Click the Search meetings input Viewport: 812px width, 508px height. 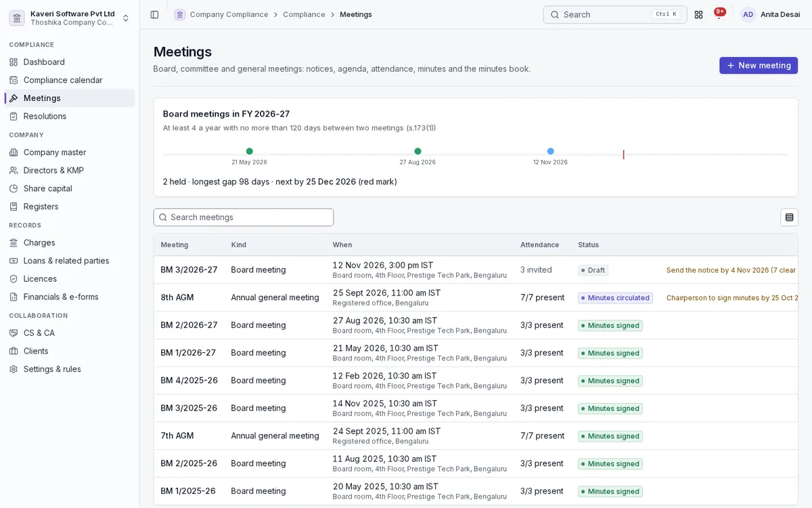click(x=244, y=217)
